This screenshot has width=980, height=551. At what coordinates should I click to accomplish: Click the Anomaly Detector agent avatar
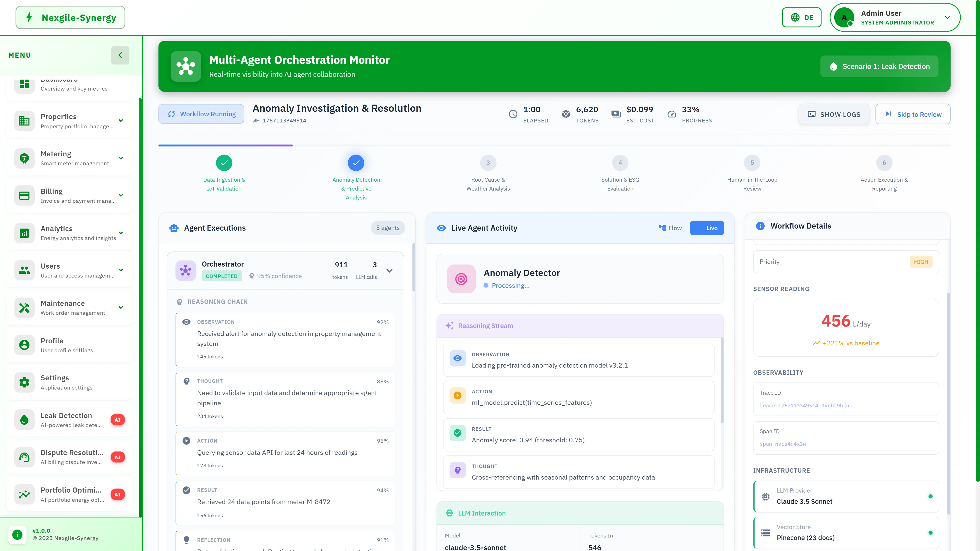(x=461, y=279)
